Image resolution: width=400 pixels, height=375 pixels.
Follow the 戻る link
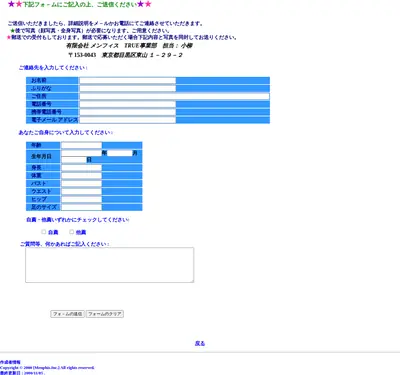(x=200, y=343)
